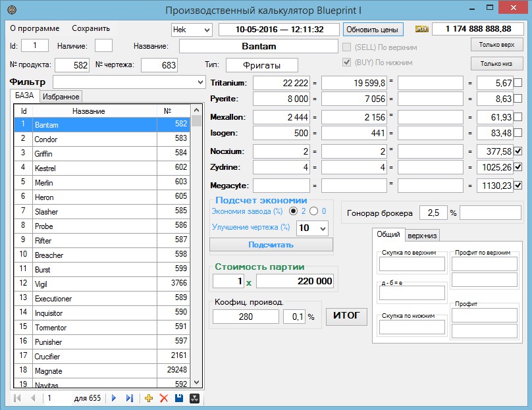Jump to the last record in the navigator
The width and height of the screenshot is (532, 410).
pos(129,398)
